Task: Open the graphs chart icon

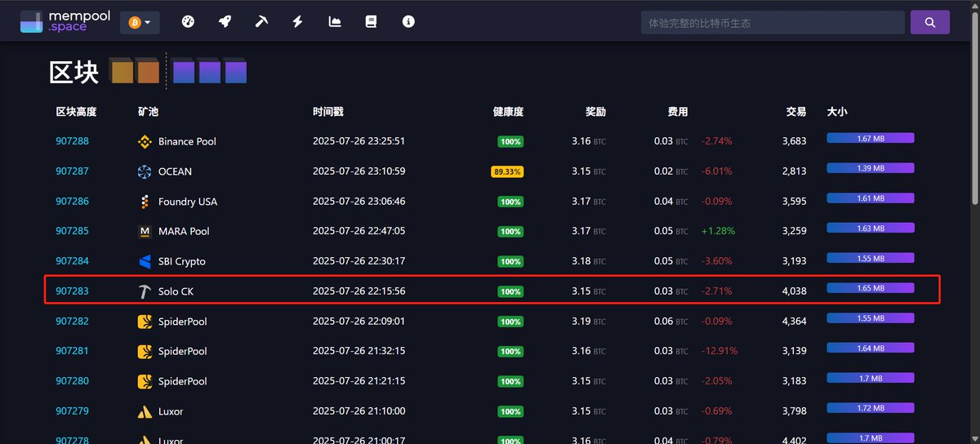Action: coord(335,22)
